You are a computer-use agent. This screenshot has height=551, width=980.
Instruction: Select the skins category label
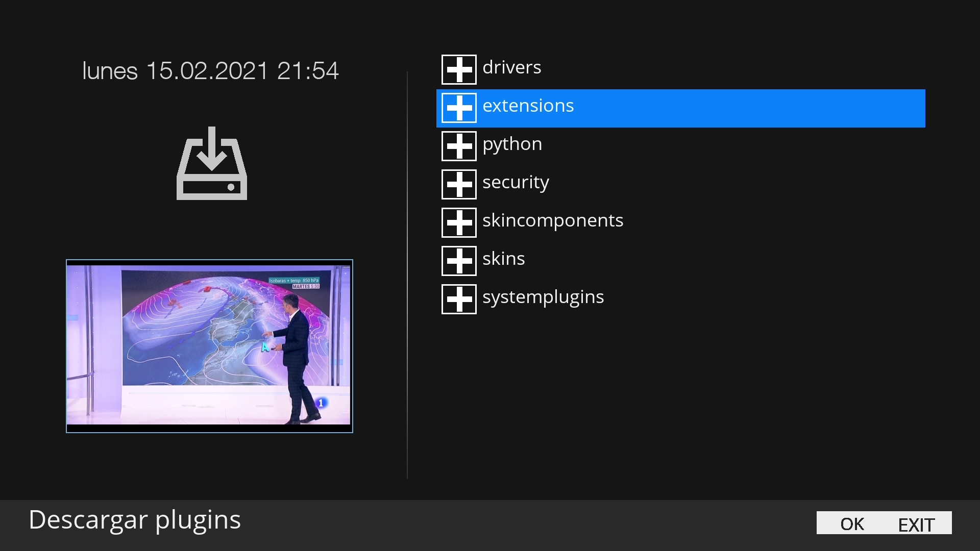(x=503, y=259)
